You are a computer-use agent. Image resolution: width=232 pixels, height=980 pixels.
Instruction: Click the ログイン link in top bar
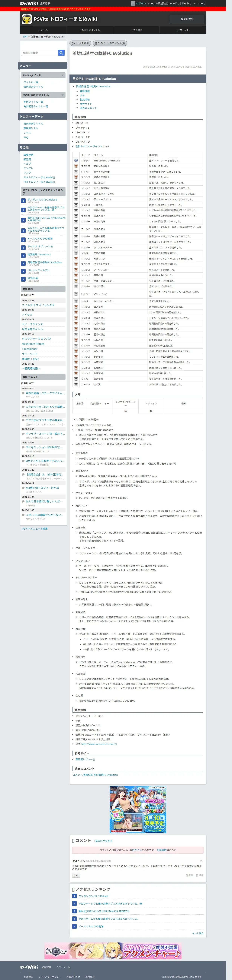[141, 3]
